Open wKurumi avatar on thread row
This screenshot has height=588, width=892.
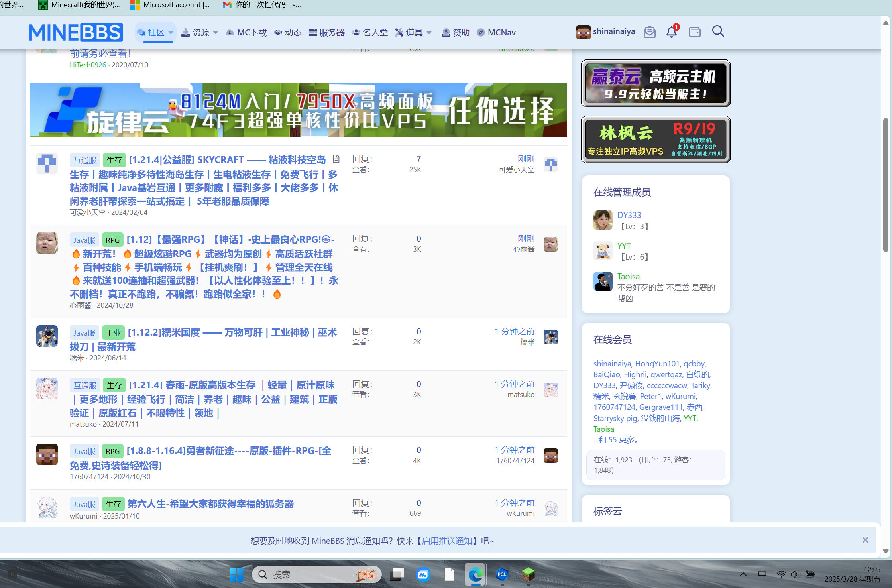pos(47,507)
